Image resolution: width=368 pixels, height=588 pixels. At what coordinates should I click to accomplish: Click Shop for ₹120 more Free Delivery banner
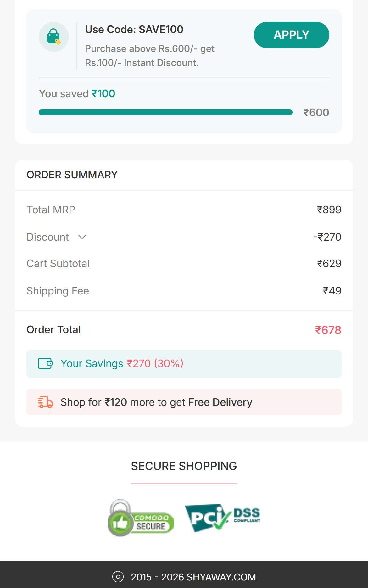pyautogui.click(x=184, y=402)
